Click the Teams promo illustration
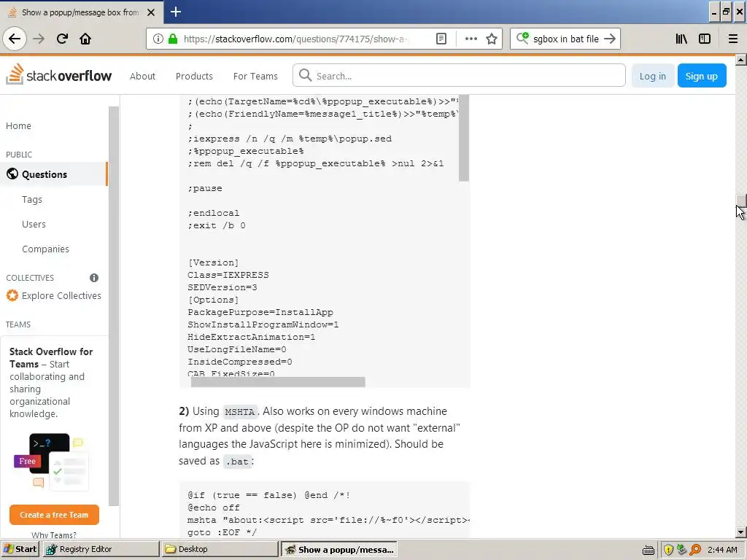Screen dimensions: 747x560 (50, 461)
